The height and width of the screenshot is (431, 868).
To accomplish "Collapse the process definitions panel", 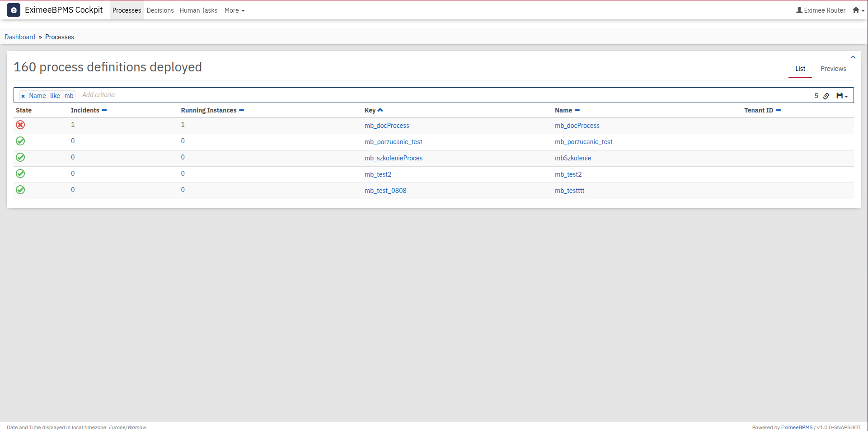I will (853, 57).
